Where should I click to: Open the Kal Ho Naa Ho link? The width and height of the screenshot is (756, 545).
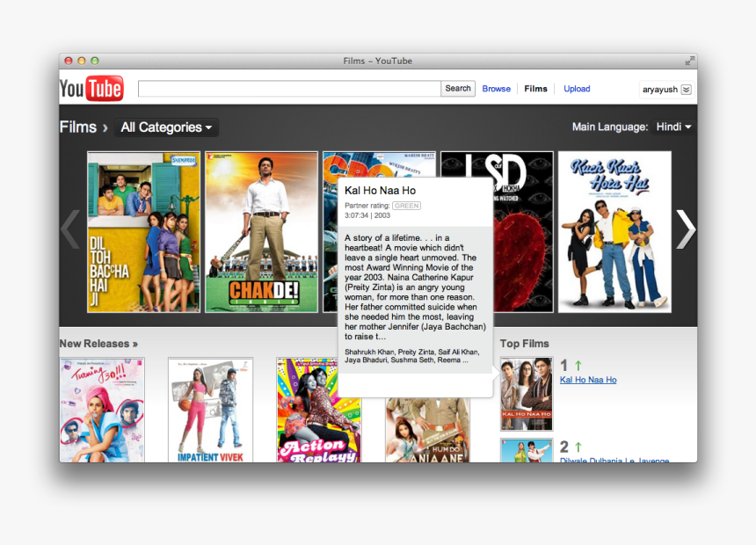tap(588, 380)
